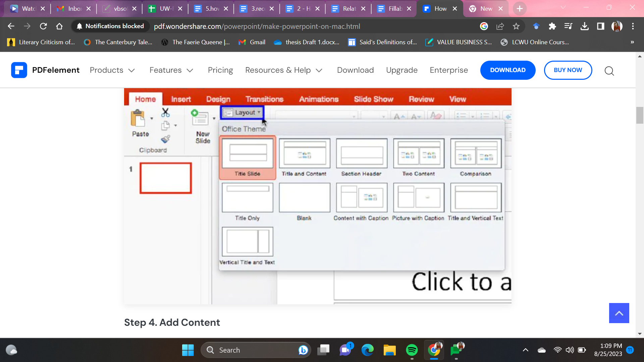
Task: Switch to the Fillab browser tab
Action: coord(395,9)
